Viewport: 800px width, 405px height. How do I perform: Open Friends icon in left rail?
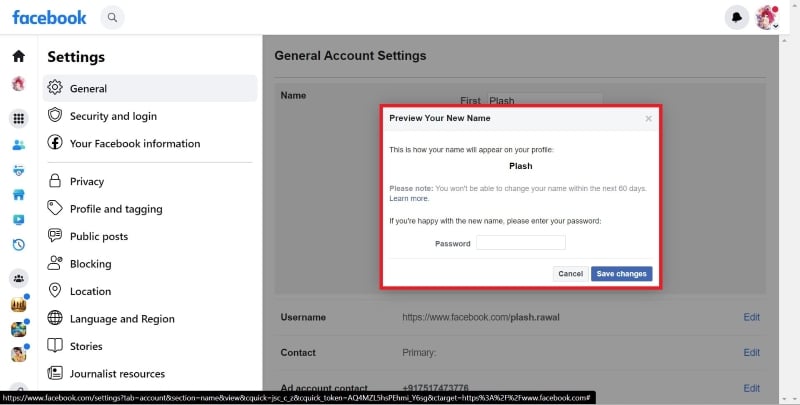tap(19, 145)
